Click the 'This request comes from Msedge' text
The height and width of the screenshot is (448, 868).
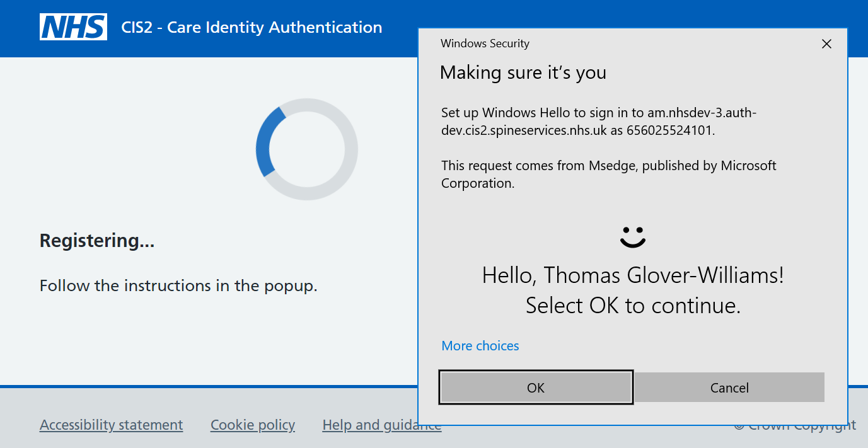click(x=609, y=175)
